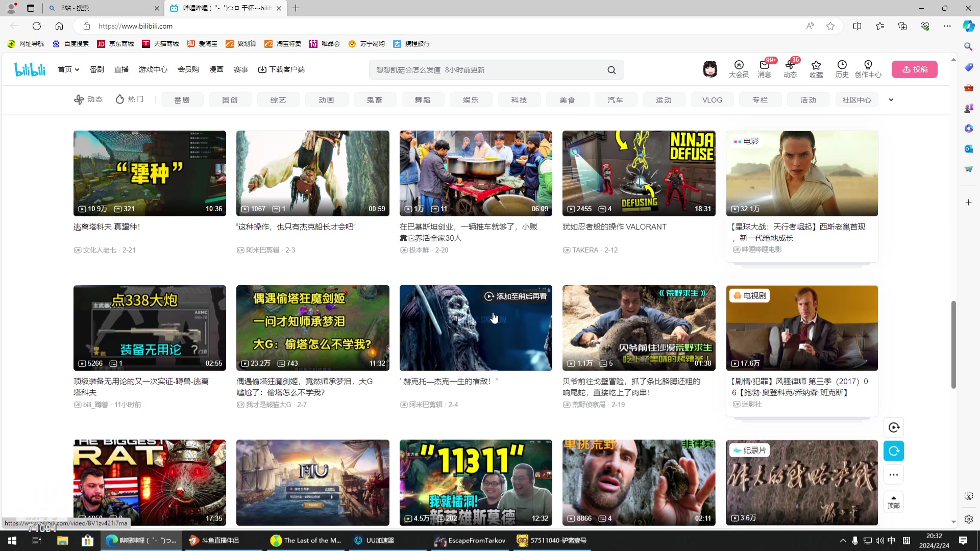Image resolution: width=980 pixels, height=551 pixels.
Task: Toggle the split screen browser icon
Action: pos(857,26)
